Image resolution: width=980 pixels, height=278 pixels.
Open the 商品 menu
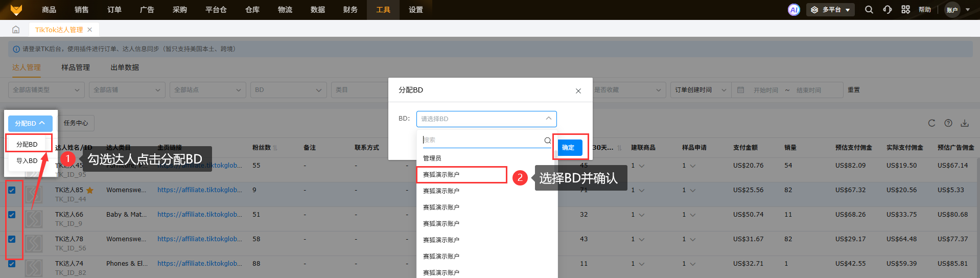point(49,10)
